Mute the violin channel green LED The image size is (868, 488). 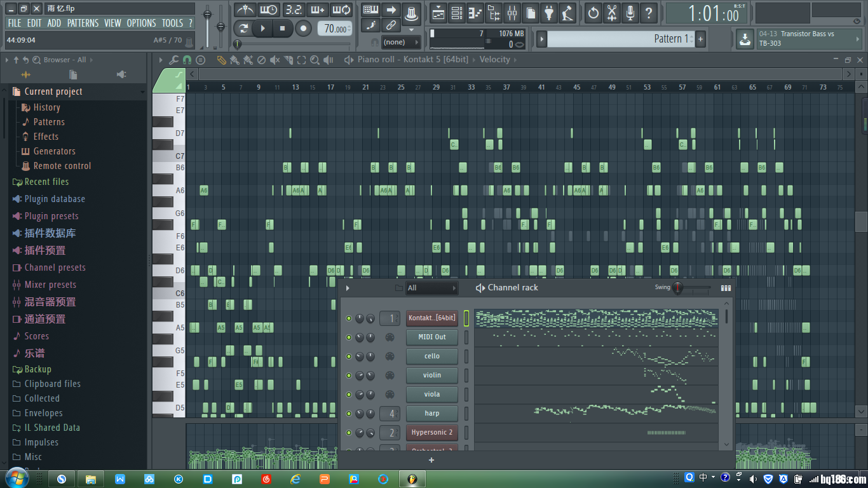(348, 376)
